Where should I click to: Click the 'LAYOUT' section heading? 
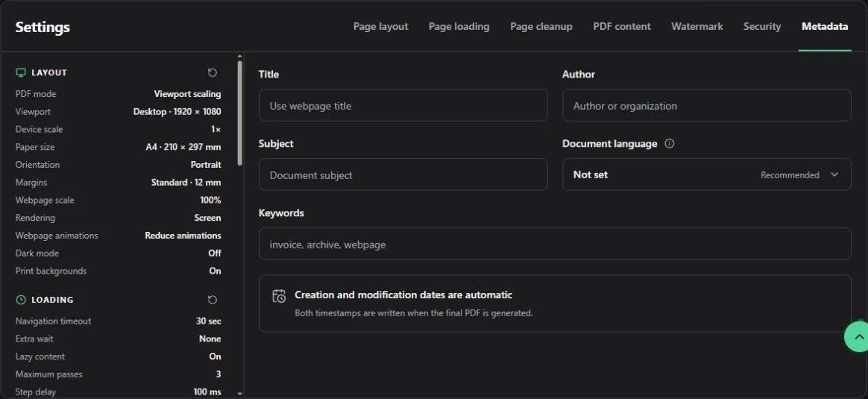[x=48, y=72]
